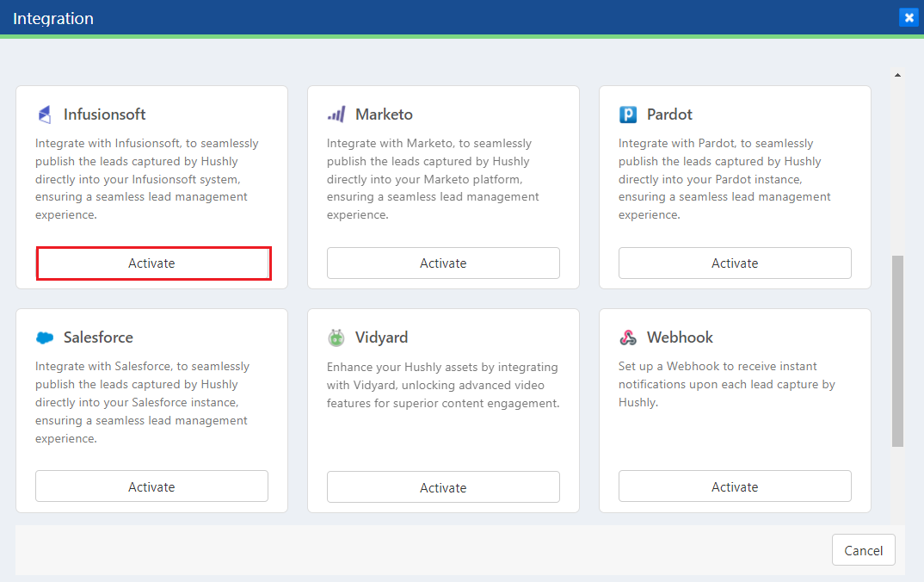Click the Infusionsoft logo icon
Image resolution: width=924 pixels, height=582 pixels.
click(x=45, y=115)
